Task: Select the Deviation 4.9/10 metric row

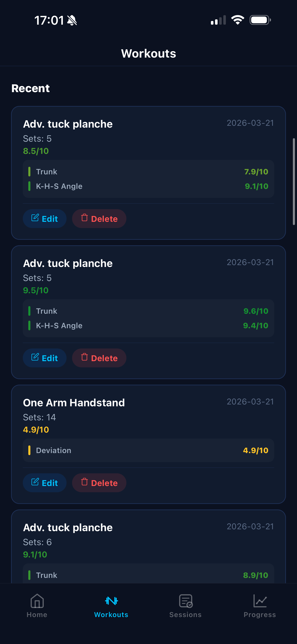Action: click(148, 450)
